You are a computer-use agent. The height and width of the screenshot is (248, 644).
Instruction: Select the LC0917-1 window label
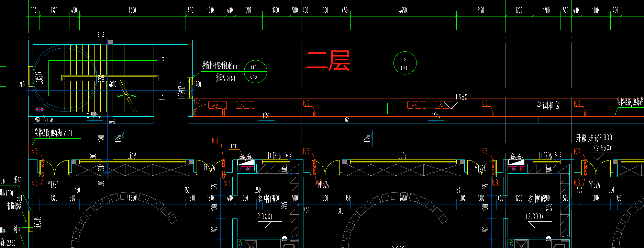(x=182, y=90)
